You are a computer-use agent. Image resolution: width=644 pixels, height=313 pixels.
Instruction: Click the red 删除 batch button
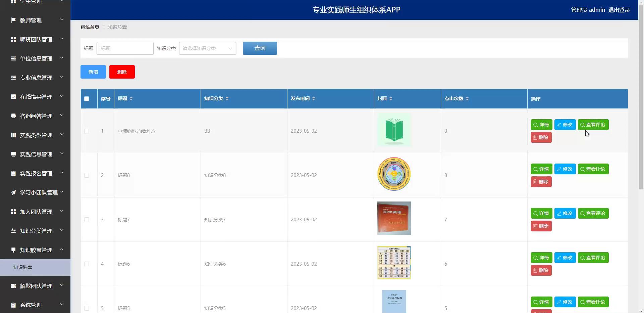click(x=122, y=72)
